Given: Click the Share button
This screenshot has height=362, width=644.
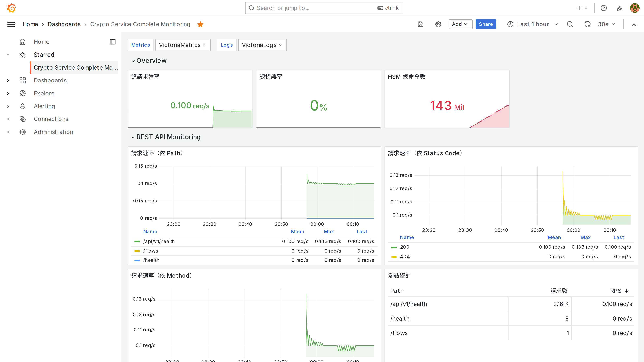Looking at the screenshot, I should [x=486, y=24].
